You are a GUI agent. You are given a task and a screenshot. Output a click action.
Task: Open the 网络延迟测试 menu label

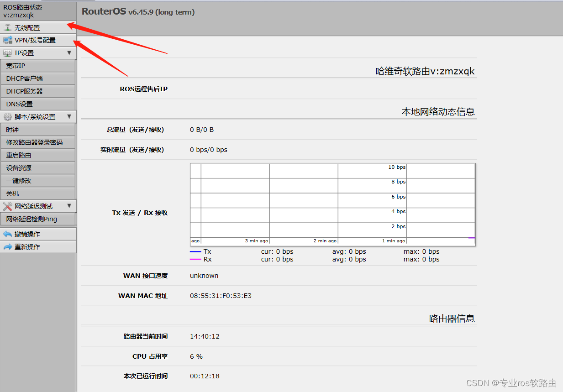(33, 206)
